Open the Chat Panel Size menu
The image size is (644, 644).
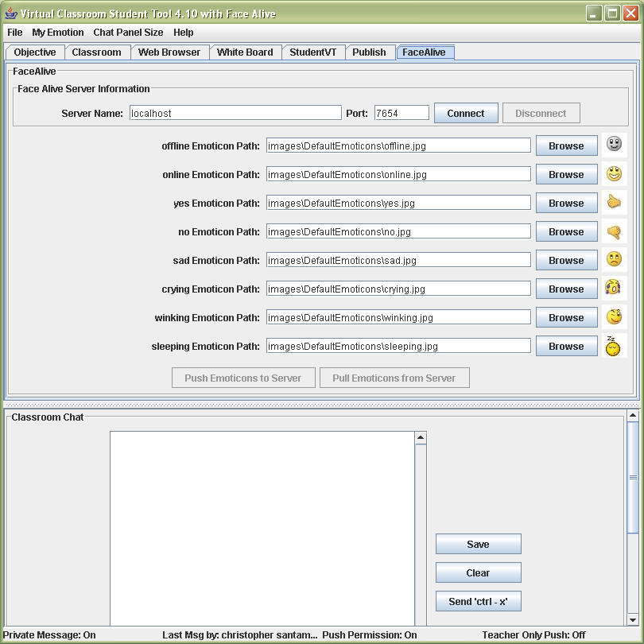128,33
